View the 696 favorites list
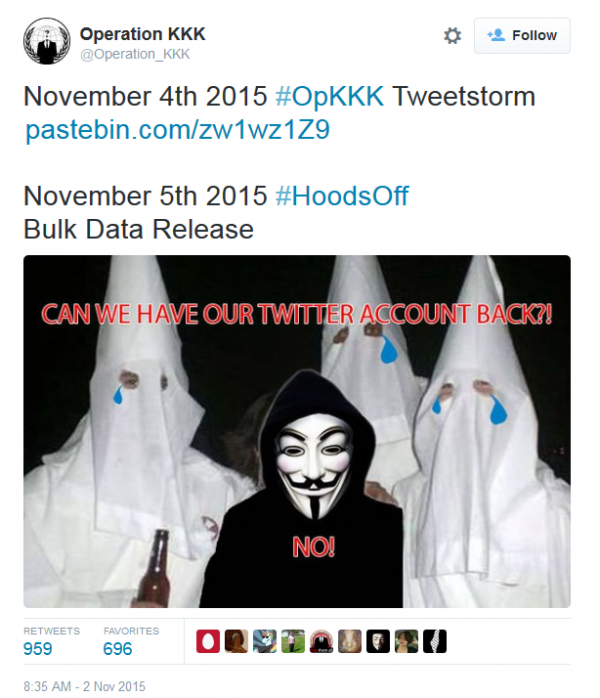Screen dimensions: 600x698 point(131,641)
